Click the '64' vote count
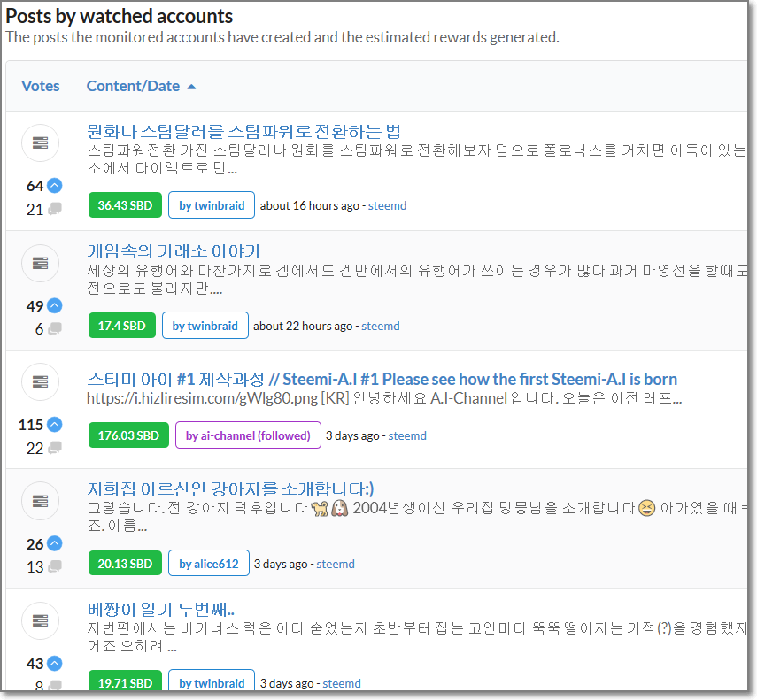This screenshot has height=700, width=757. 35,185
